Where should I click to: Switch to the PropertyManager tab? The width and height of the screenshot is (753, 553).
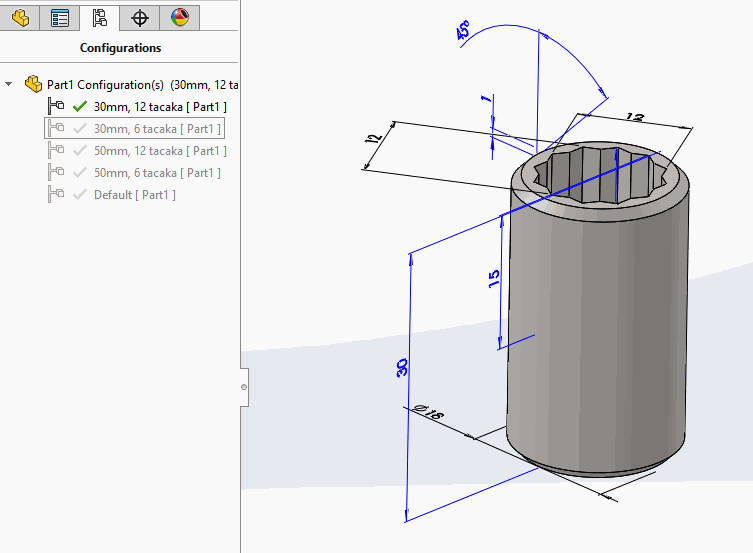coord(60,17)
